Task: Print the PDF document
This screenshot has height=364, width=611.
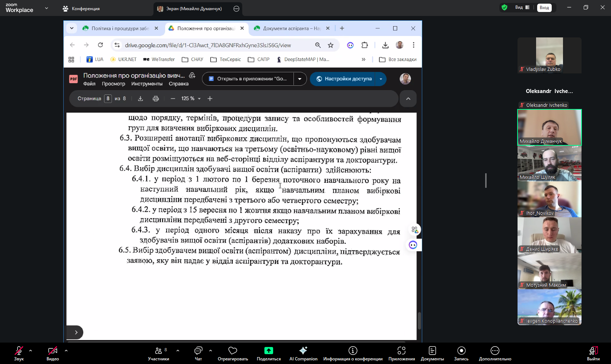Action: 156,98
